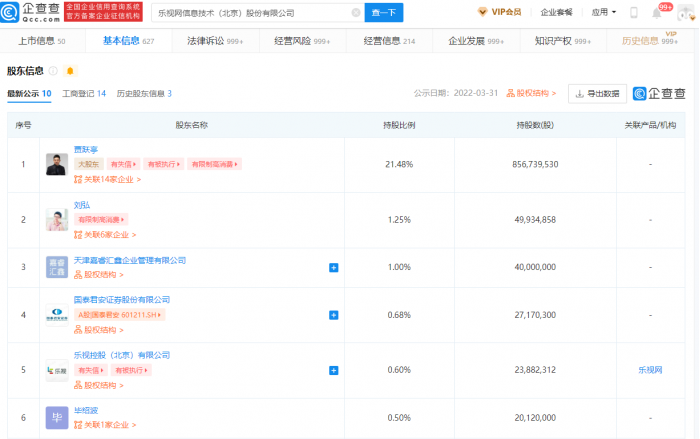Expand the 有被执行 tag on 乐视控股's row
The image size is (700, 439).
pyautogui.click(x=131, y=370)
